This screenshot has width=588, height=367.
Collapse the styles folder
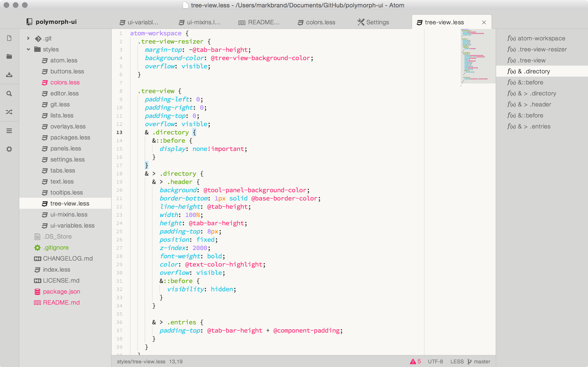(28, 49)
